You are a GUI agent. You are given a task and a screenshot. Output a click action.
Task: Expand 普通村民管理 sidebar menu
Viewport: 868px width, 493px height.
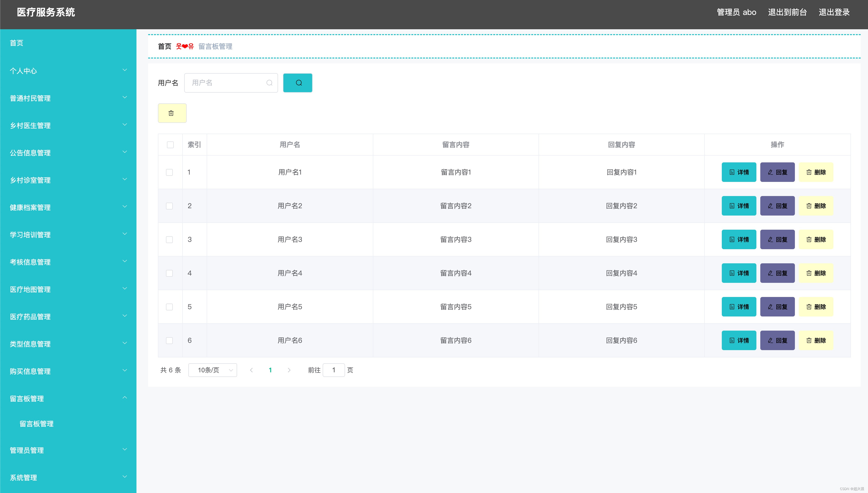point(68,98)
